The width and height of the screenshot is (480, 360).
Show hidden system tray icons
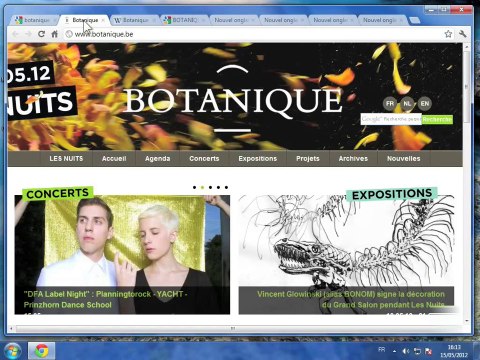pos(394,351)
